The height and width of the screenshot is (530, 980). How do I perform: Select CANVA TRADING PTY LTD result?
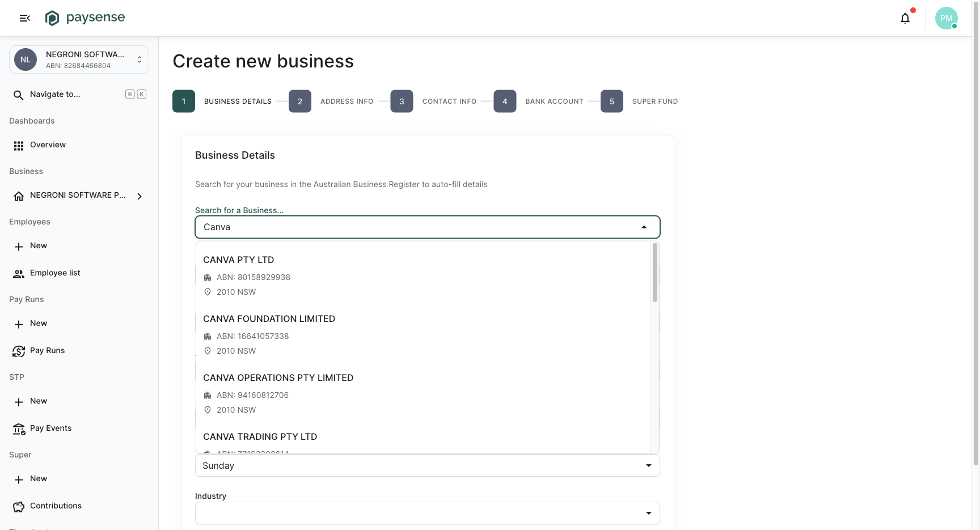tap(424, 439)
